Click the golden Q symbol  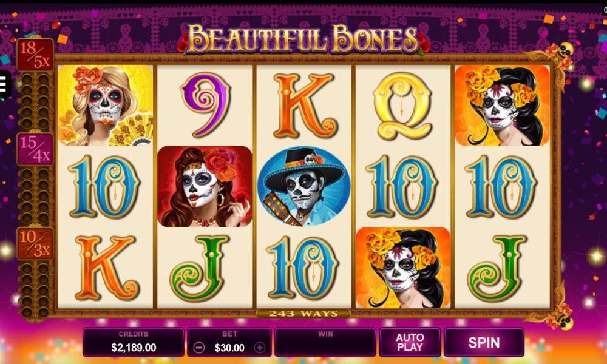(403, 106)
